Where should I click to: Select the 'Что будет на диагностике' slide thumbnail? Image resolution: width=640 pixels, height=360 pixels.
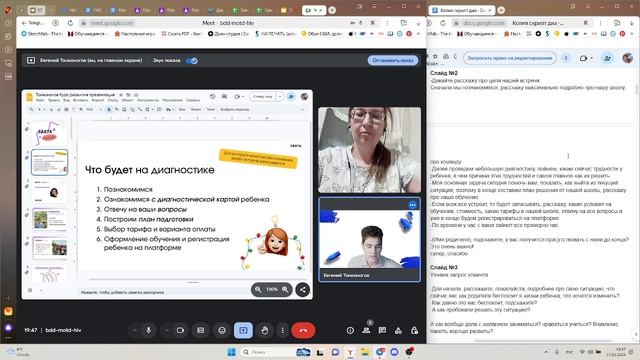pos(50,162)
